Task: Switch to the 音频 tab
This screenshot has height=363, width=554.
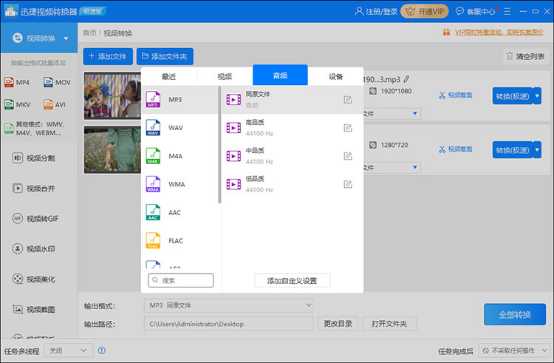Action: 280,75
